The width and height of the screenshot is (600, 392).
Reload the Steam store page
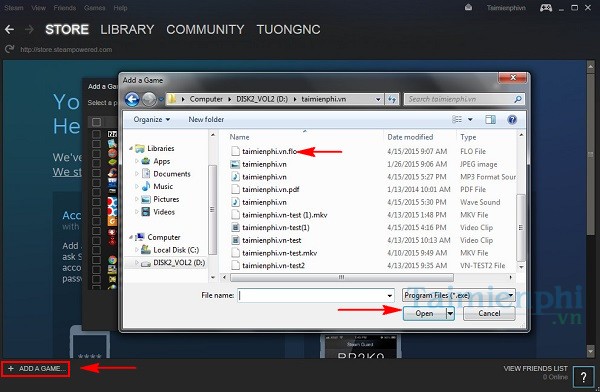coord(10,49)
